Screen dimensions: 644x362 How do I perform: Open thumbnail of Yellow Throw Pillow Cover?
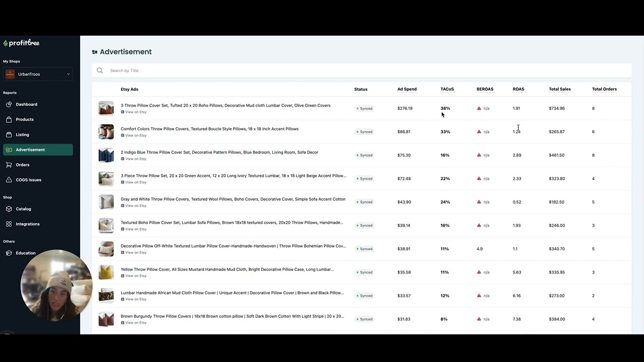(106, 273)
